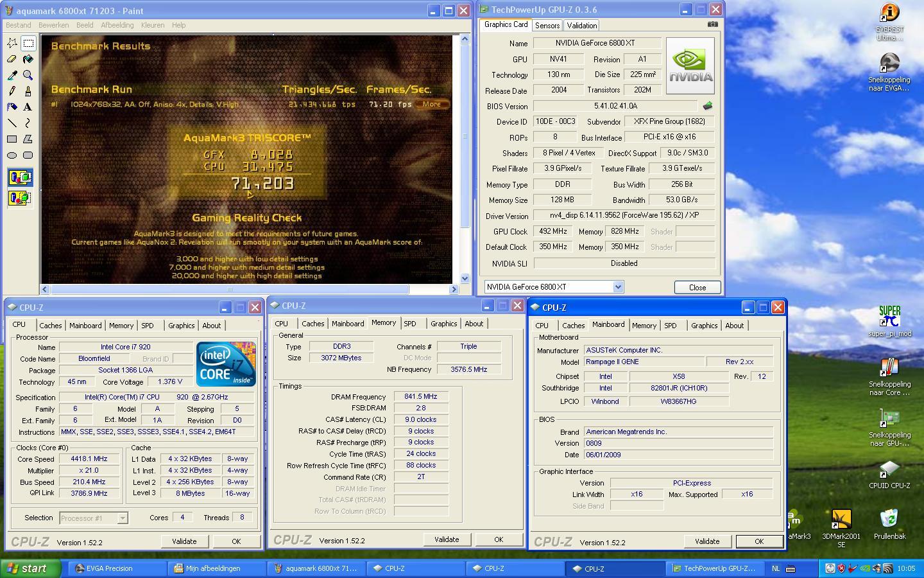Open the Processor #1 selection dropdown in CPU-Z
Image resolution: width=924 pixels, height=578 pixels.
pos(122,518)
